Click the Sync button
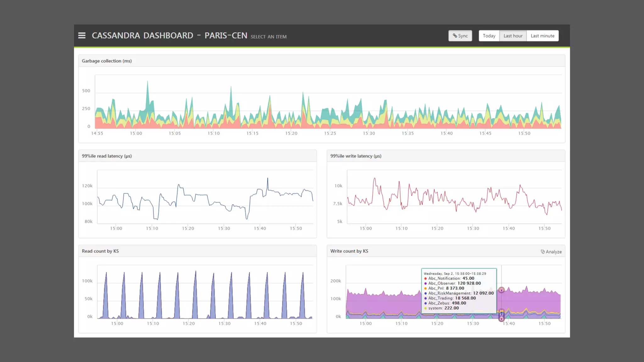Viewport: 644px width, 362px height. pyautogui.click(x=460, y=36)
